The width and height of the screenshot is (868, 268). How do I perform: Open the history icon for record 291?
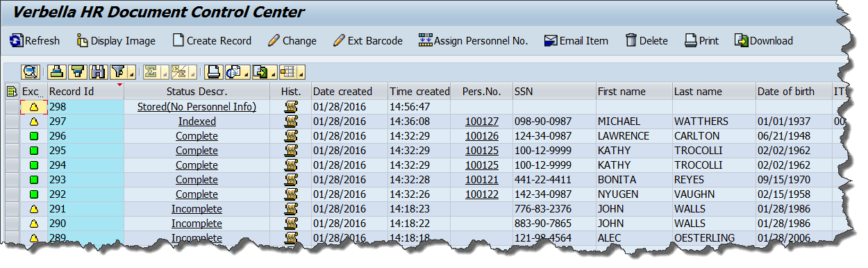[x=291, y=209]
